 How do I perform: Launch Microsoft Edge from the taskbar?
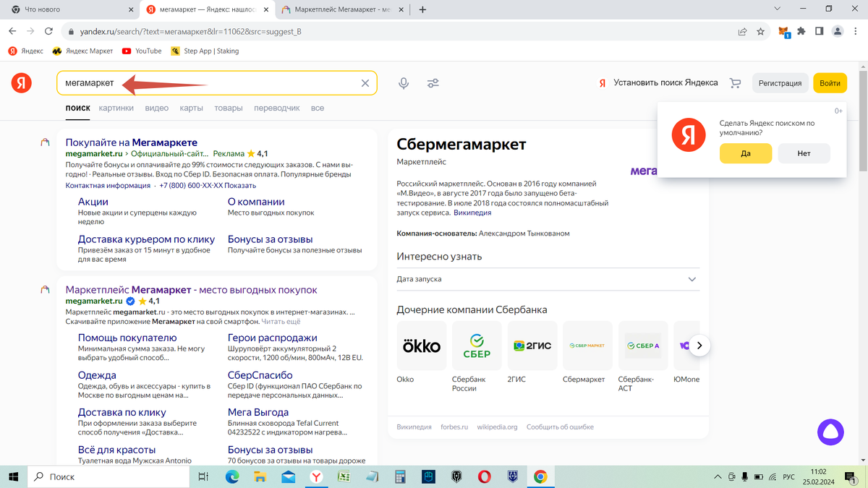point(233,476)
